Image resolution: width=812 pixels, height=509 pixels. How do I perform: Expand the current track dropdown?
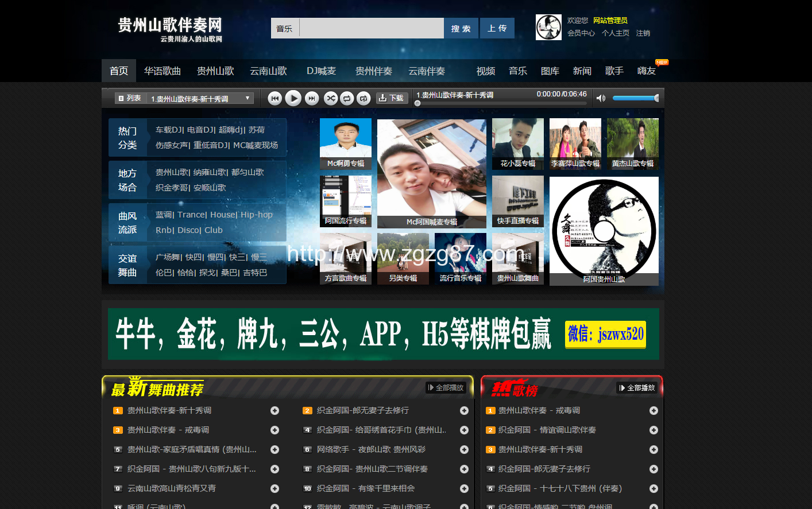click(248, 98)
